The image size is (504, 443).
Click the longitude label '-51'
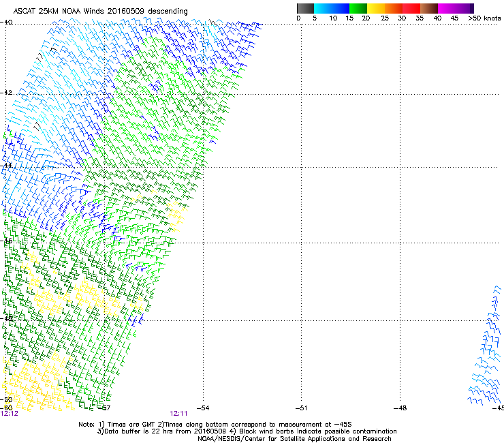(301, 408)
